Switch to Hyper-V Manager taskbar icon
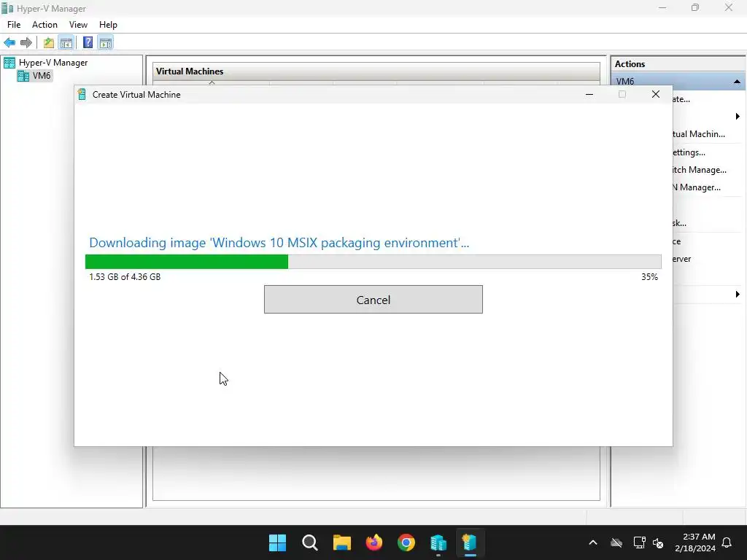Viewport: 747px width, 560px height. (x=438, y=542)
